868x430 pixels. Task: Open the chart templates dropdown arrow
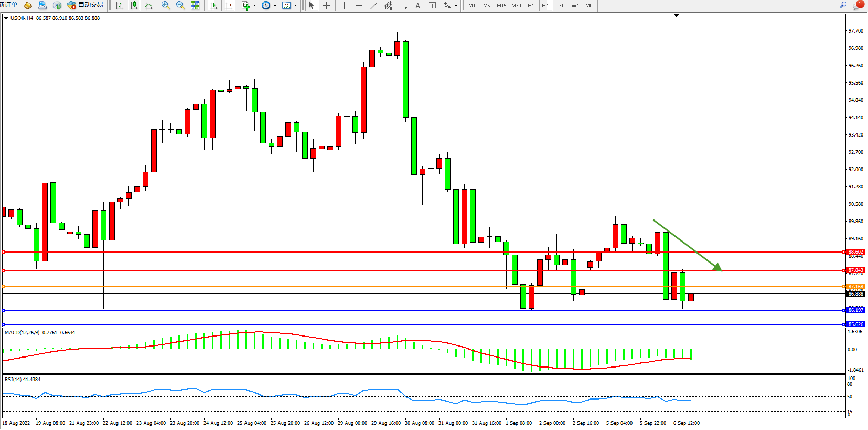click(x=296, y=6)
